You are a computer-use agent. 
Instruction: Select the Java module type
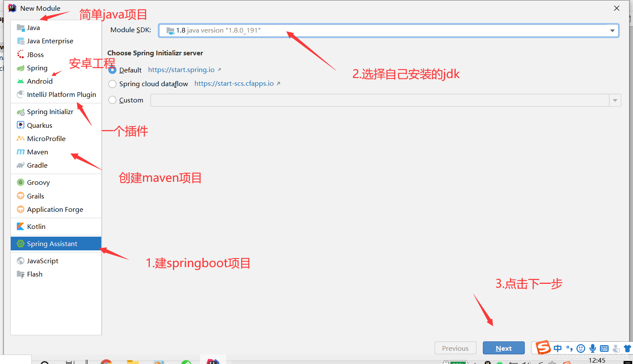(56, 27)
